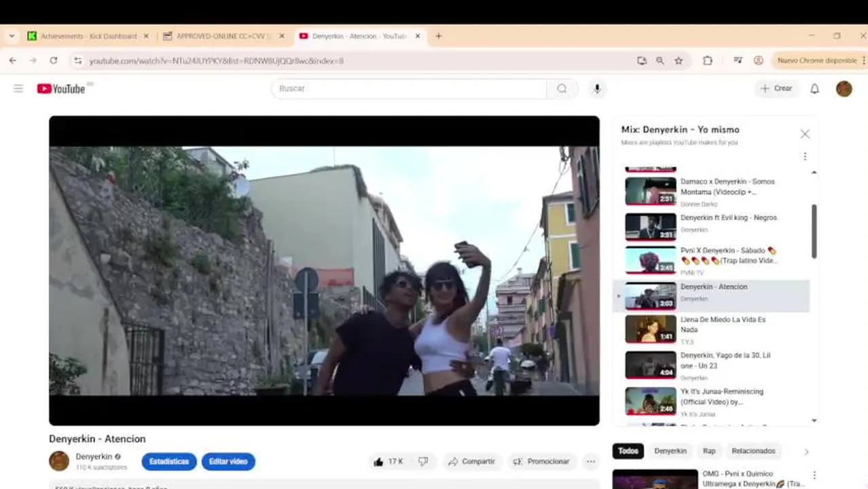This screenshot has height=489, width=868.
Task: Select the Denyerkin - Atencion YouTube tab
Action: click(360, 36)
